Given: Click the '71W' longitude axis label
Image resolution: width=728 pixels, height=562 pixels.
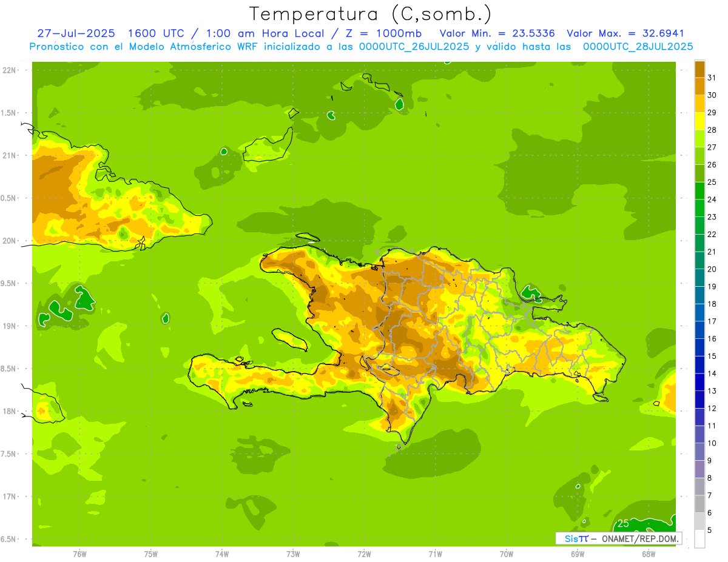Looking at the screenshot, I should coord(435,554).
